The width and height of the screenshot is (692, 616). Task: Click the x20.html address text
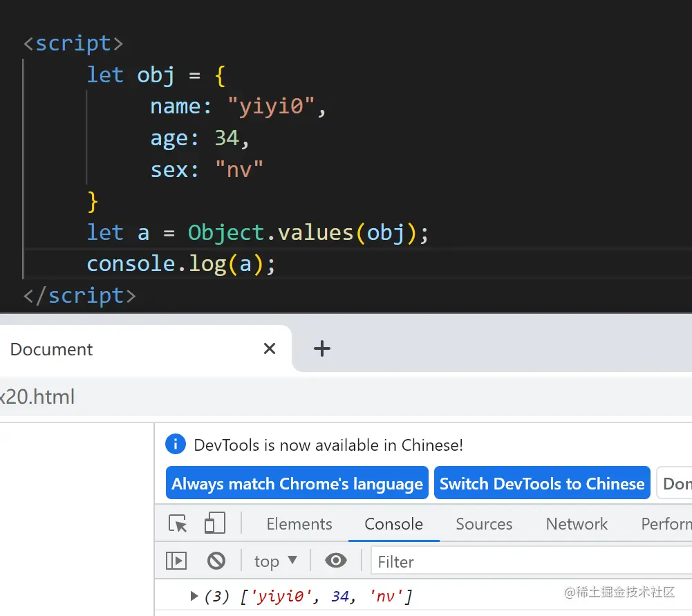tap(37, 397)
